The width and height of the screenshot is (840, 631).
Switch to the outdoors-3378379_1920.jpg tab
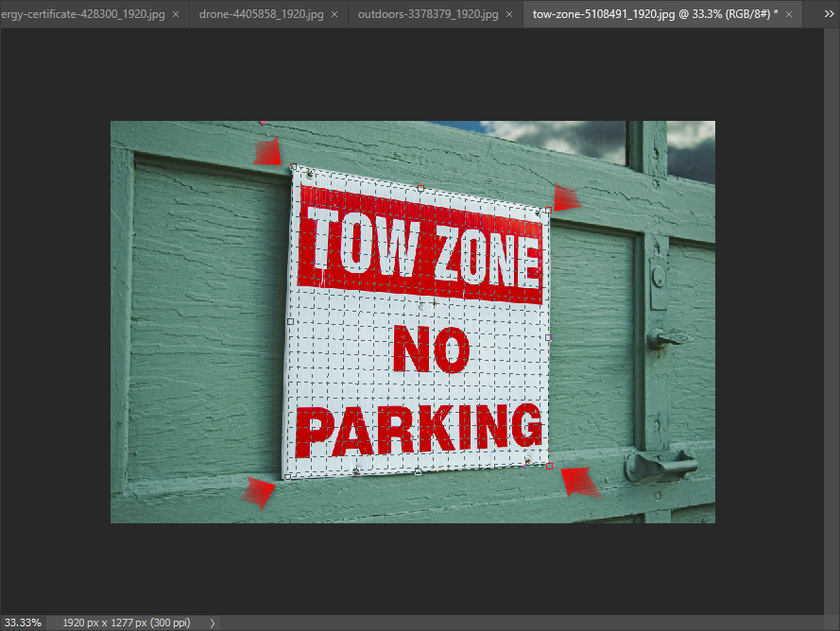click(427, 14)
